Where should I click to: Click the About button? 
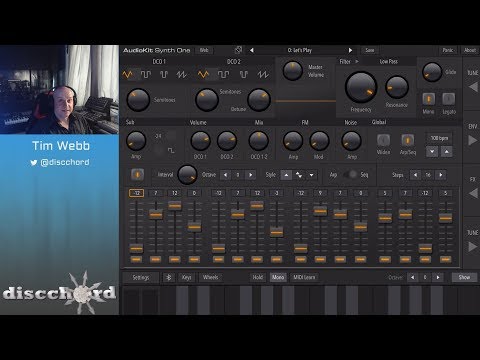tap(470, 50)
